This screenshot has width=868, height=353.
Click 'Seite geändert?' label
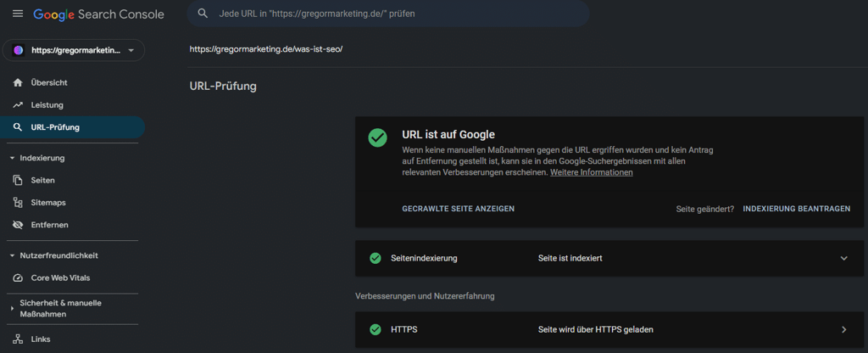click(x=705, y=209)
